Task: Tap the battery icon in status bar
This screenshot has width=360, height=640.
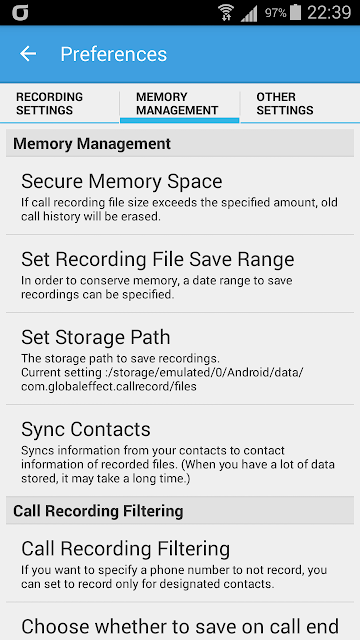Action: point(295,13)
